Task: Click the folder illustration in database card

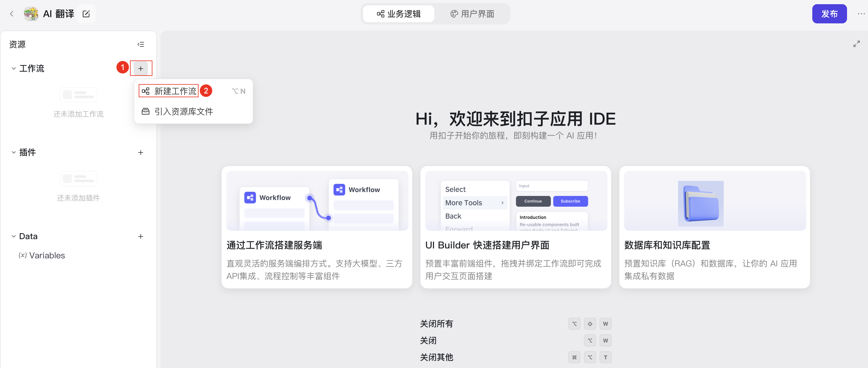Action: tap(701, 203)
